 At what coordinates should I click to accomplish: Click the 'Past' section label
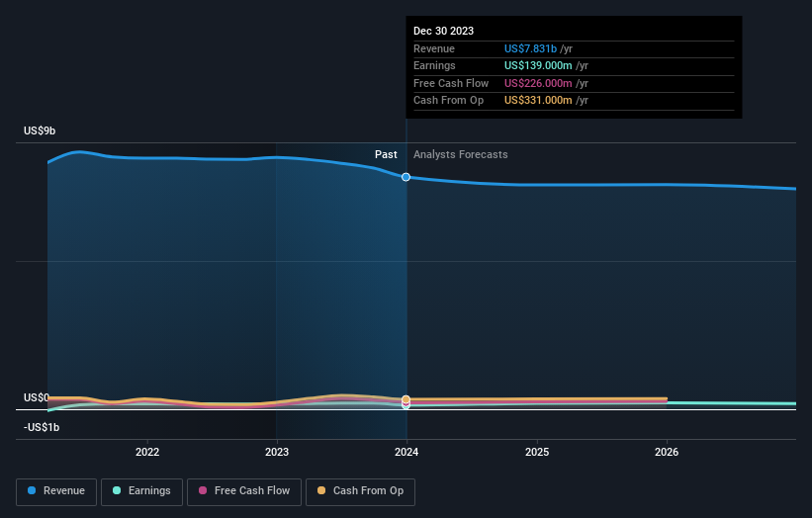click(x=386, y=154)
